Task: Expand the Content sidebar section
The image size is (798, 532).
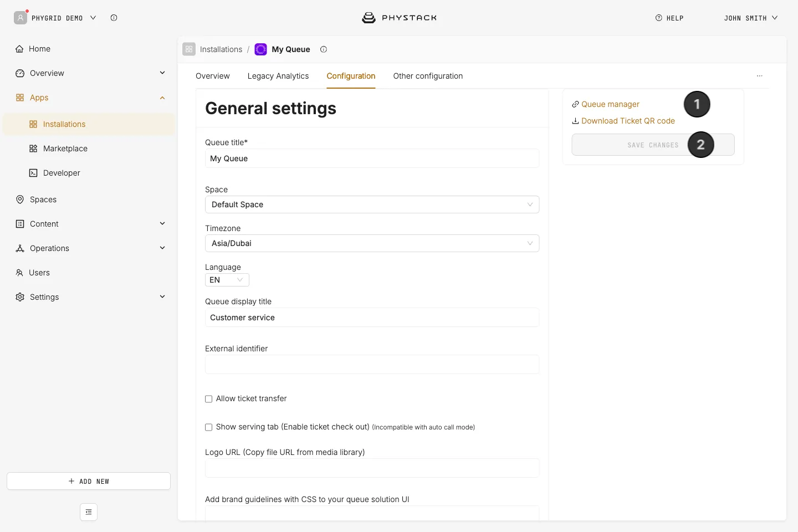Action: (x=162, y=223)
